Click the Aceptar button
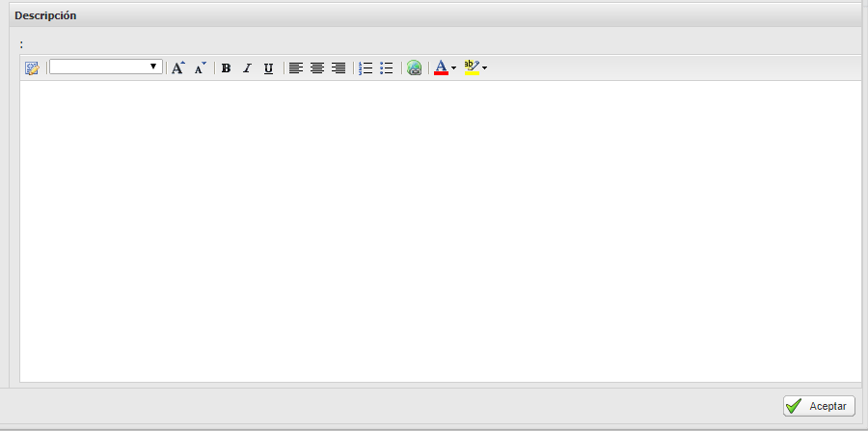This screenshot has height=431, width=868. click(x=819, y=407)
